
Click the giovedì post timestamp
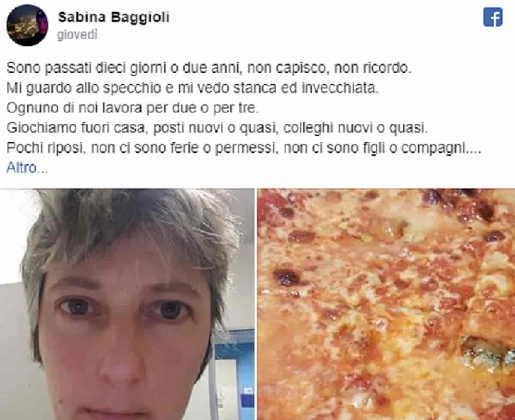[78, 35]
